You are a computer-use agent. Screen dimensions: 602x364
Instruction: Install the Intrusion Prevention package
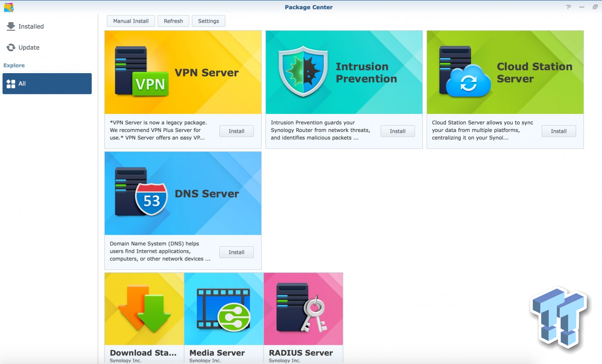(x=397, y=131)
